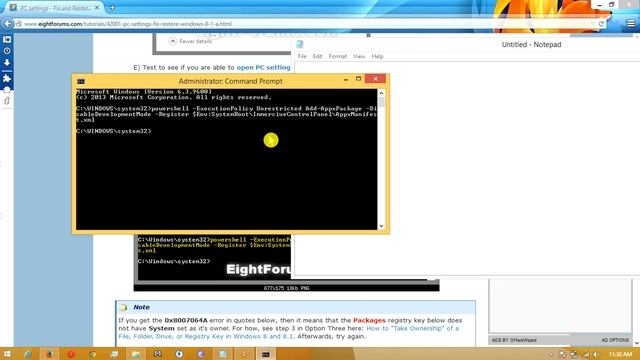Viewport: 640px width, 360px height.
Task: Follow the open PC settings link
Action: [x=263, y=67]
